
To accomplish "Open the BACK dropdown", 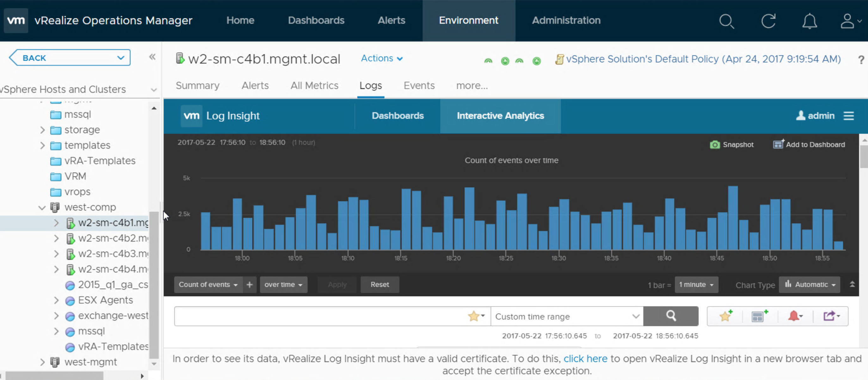I will (x=70, y=58).
